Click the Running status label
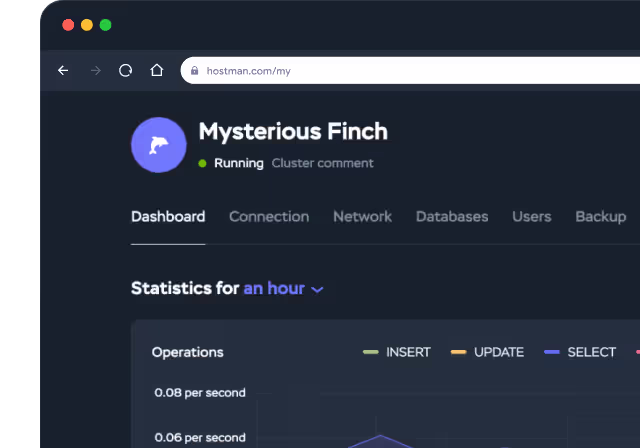This screenshot has height=448, width=640. click(239, 163)
